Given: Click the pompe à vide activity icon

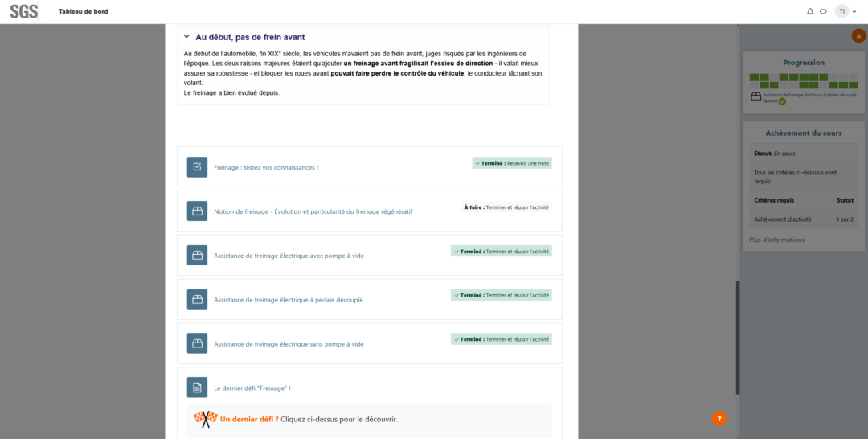Looking at the screenshot, I should tap(197, 256).
